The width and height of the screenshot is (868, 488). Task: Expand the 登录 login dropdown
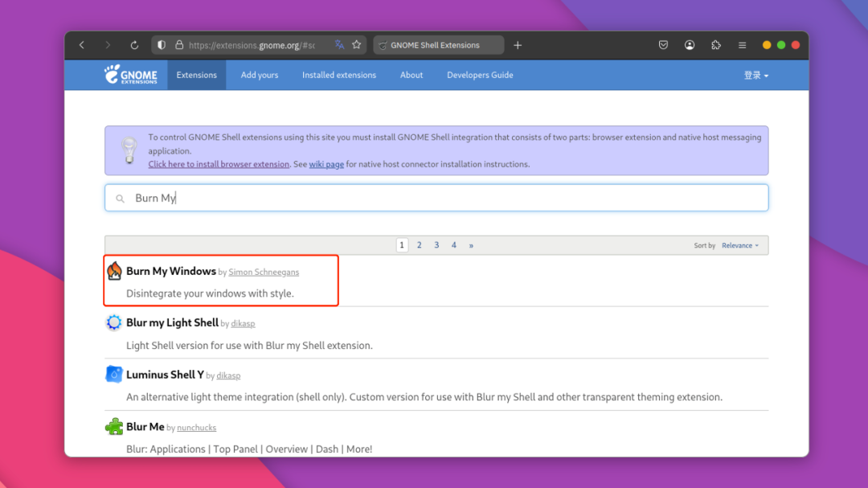click(x=755, y=76)
